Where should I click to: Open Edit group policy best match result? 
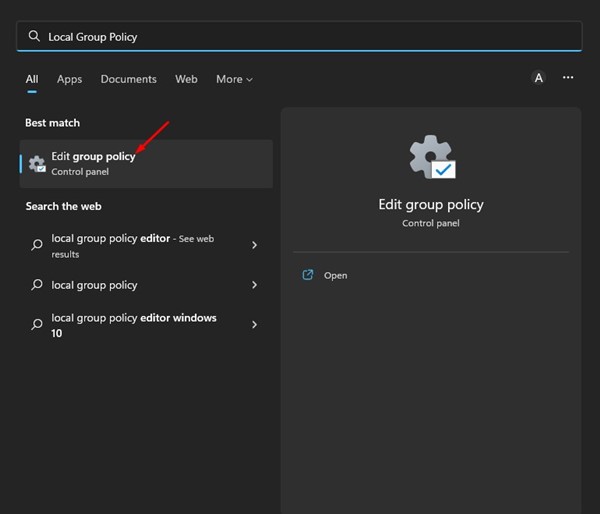point(146,164)
